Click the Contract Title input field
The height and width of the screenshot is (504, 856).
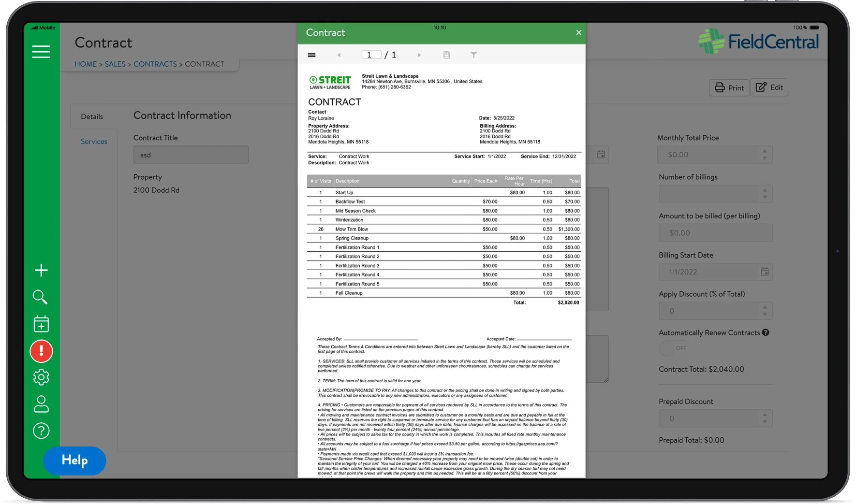[191, 155]
